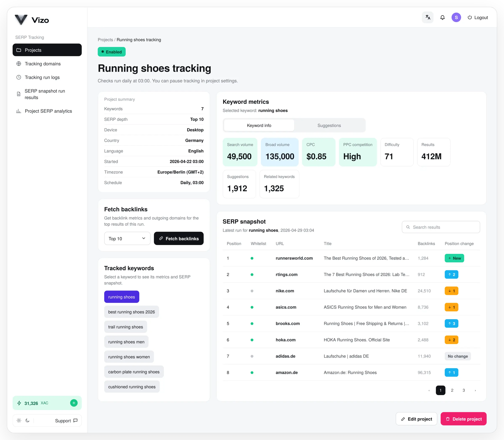The height and width of the screenshot is (440, 504).
Task: Focus the Search results input field
Action: pos(441,227)
